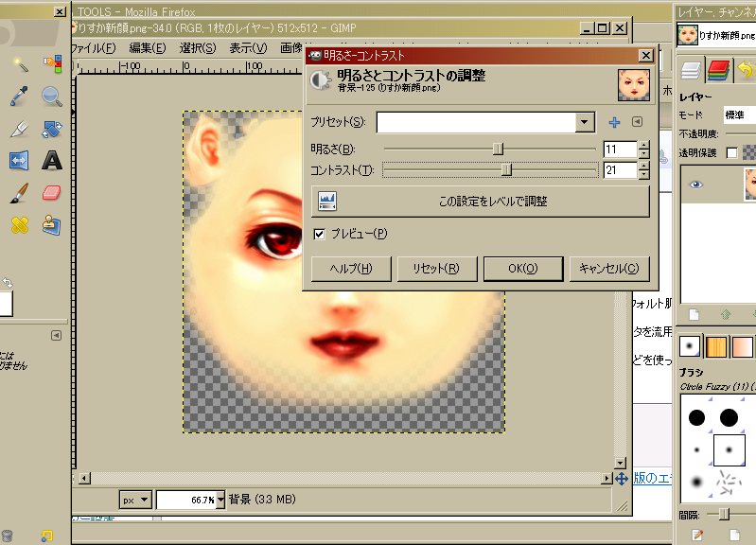Image resolution: width=756 pixels, height=545 pixels.
Task: Decrease contrast with the down stepper arrow
Action: (x=643, y=175)
